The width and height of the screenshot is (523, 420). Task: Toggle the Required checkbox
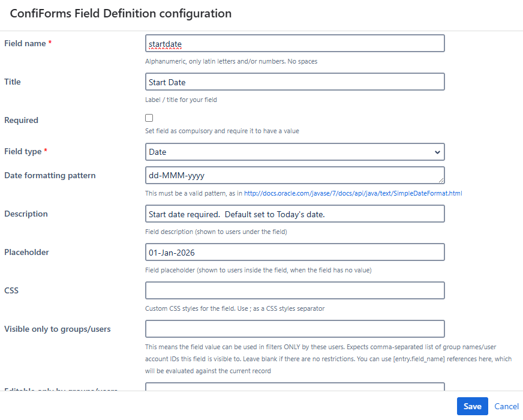(149, 118)
